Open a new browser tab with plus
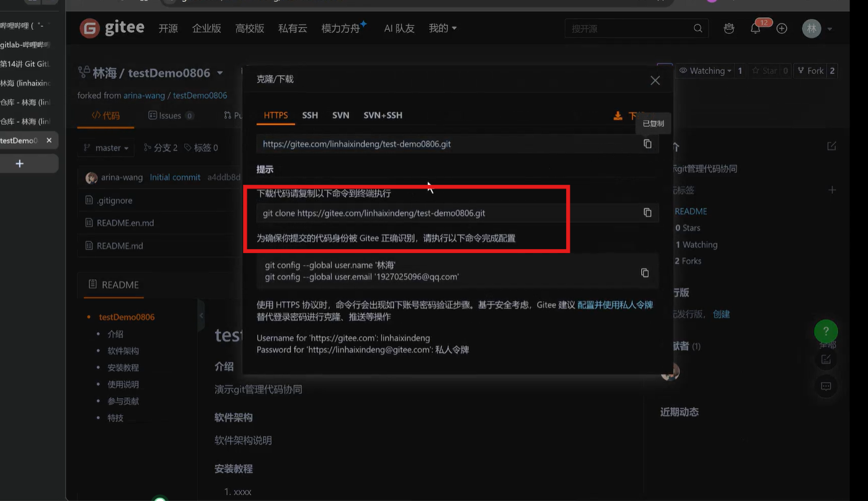This screenshot has height=501, width=868. pyautogui.click(x=20, y=164)
